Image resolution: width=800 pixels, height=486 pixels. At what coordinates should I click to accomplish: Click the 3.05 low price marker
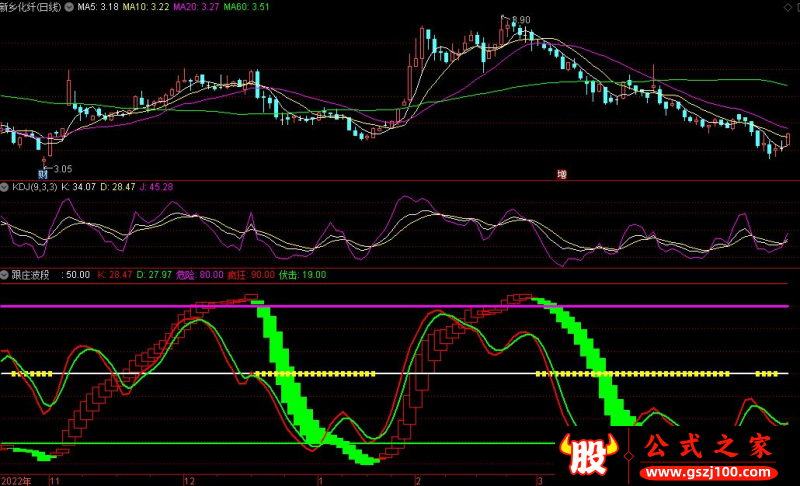coord(62,168)
